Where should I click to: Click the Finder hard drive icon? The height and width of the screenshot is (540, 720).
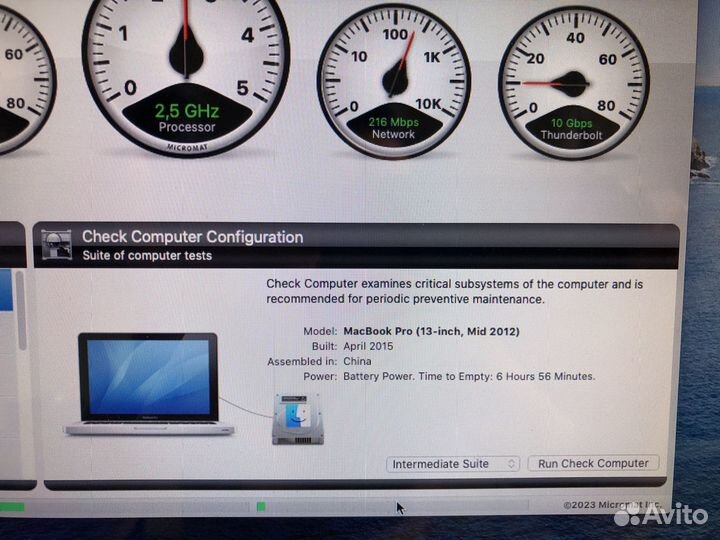point(298,419)
